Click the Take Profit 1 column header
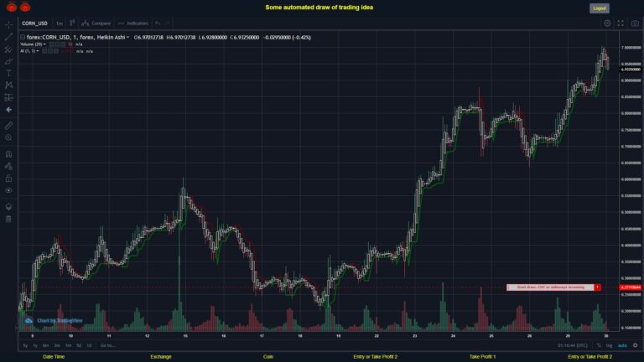Image resolution: width=644 pixels, height=362 pixels. tap(483, 357)
